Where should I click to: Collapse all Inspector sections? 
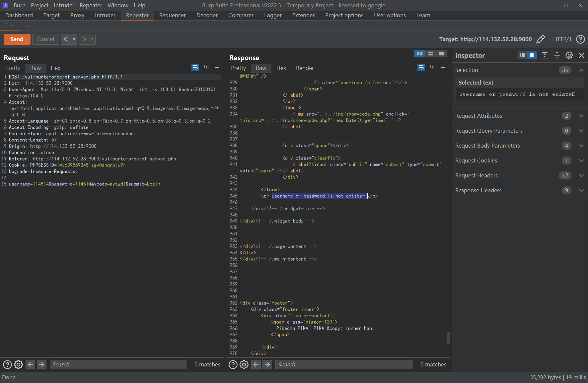click(x=557, y=55)
